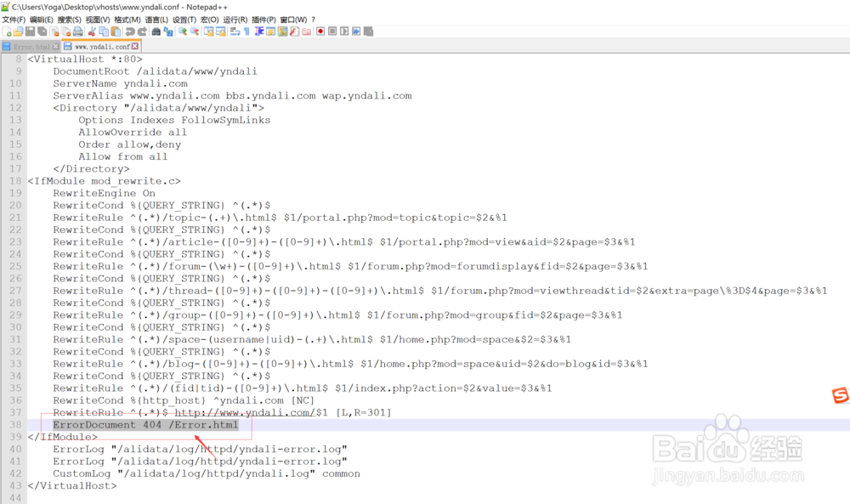Open the Replace toolbar icon
This screenshot has height=504, width=850.
[168, 31]
